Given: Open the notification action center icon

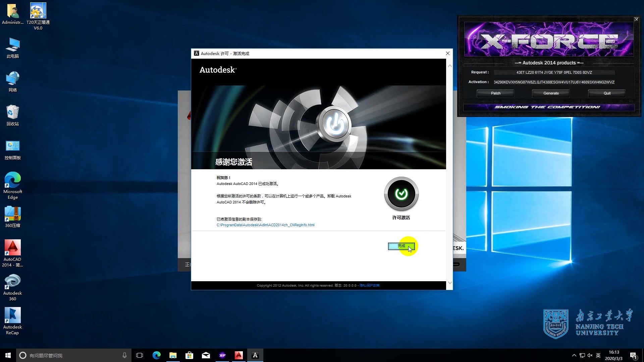Looking at the screenshot, I should 633,355.
